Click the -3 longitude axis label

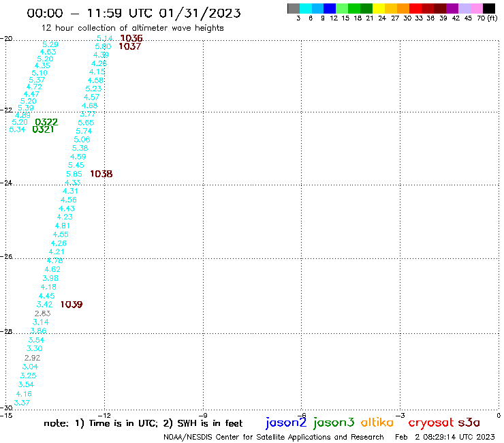(400, 415)
